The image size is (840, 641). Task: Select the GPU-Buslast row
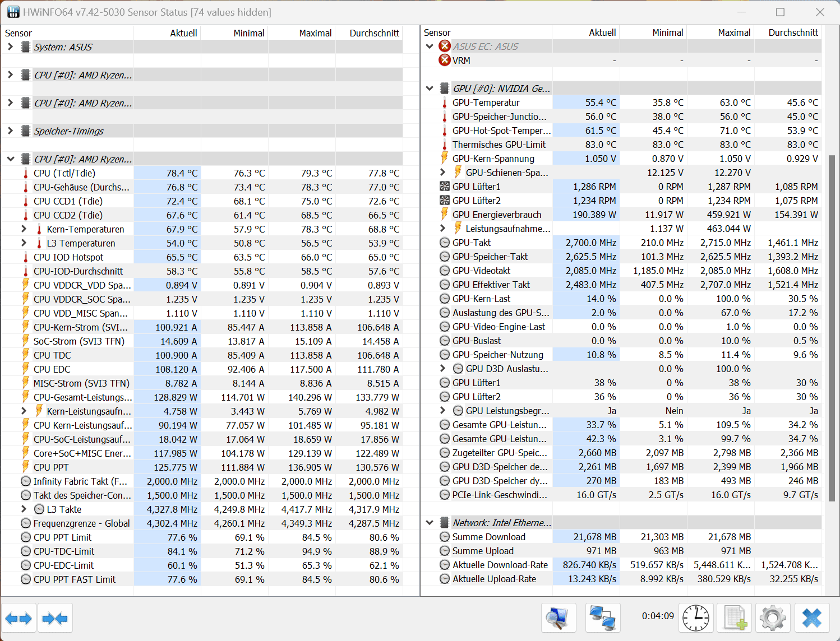tap(621, 341)
